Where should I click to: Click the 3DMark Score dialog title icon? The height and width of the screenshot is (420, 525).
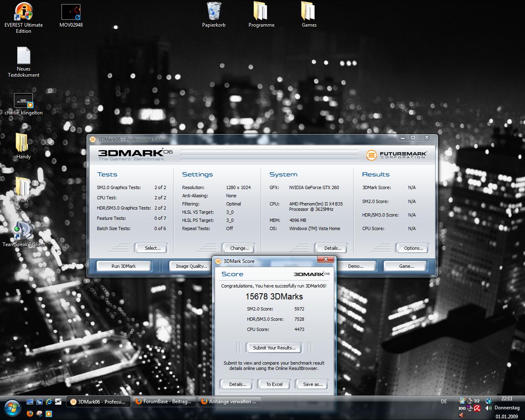tap(219, 261)
